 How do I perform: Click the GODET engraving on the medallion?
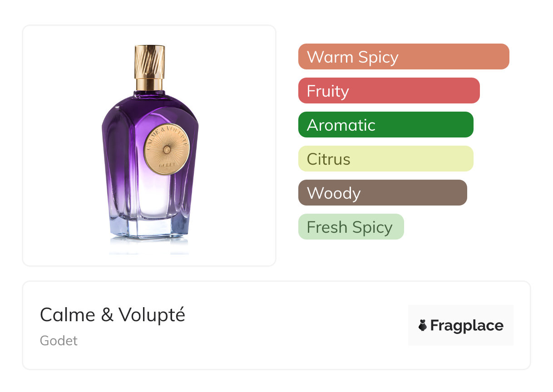coord(167,165)
